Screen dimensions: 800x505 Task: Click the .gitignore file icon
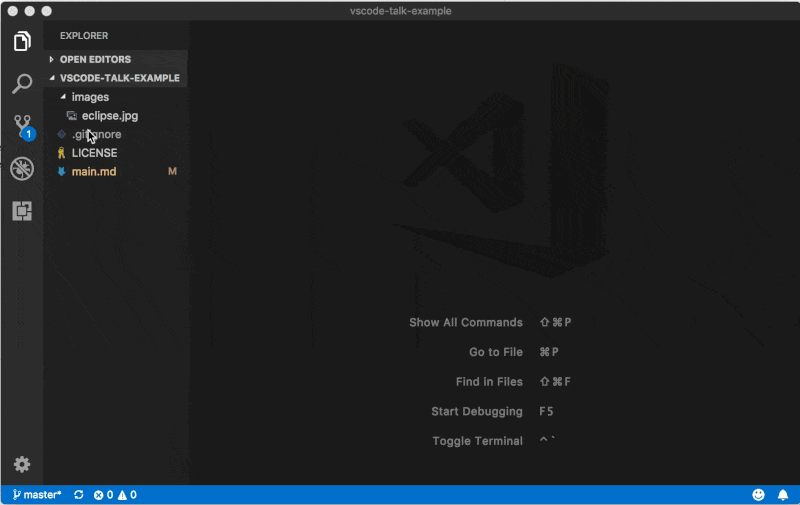[x=61, y=134]
